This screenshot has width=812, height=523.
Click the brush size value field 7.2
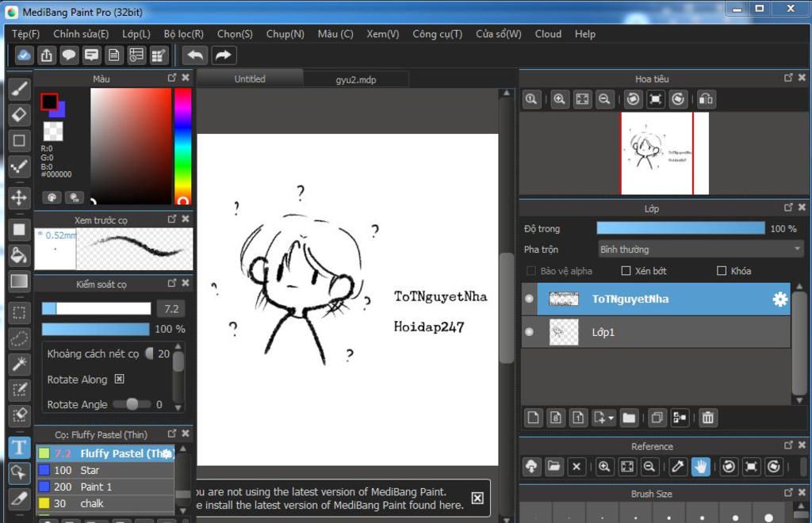(x=171, y=309)
